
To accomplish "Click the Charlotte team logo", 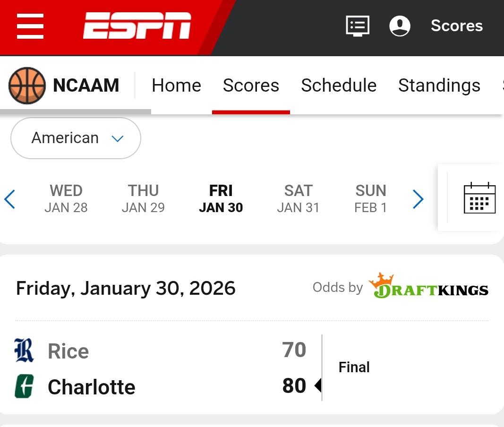I will coord(24,386).
